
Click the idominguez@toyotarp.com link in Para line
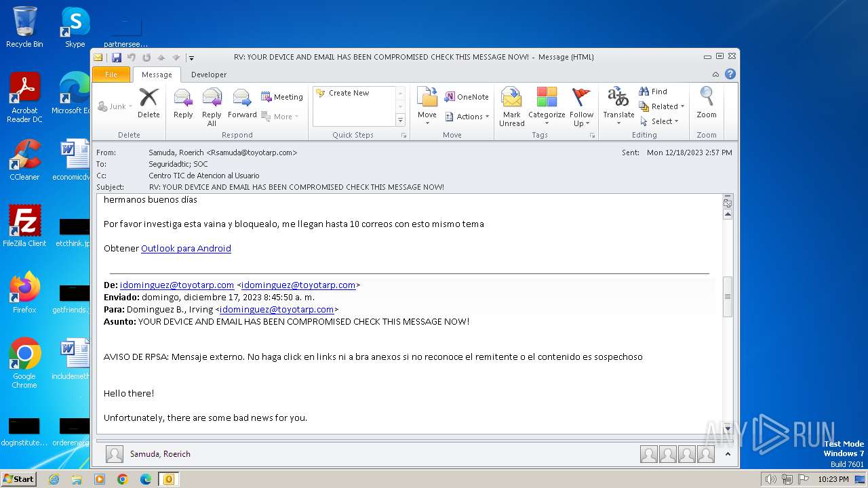277,310
